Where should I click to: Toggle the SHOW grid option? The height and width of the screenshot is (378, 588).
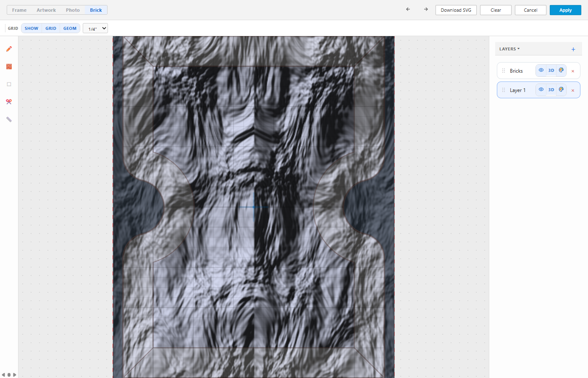pyautogui.click(x=31, y=29)
